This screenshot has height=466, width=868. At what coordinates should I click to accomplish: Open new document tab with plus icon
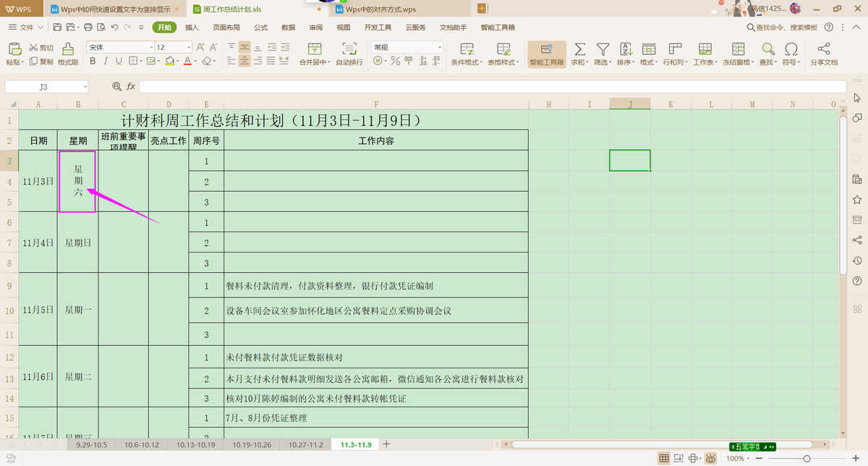[x=482, y=9]
